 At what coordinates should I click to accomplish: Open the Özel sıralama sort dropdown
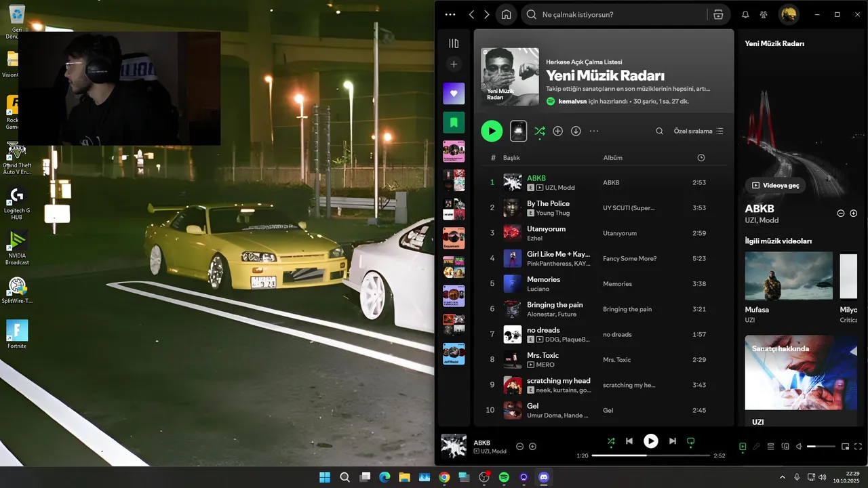(698, 131)
